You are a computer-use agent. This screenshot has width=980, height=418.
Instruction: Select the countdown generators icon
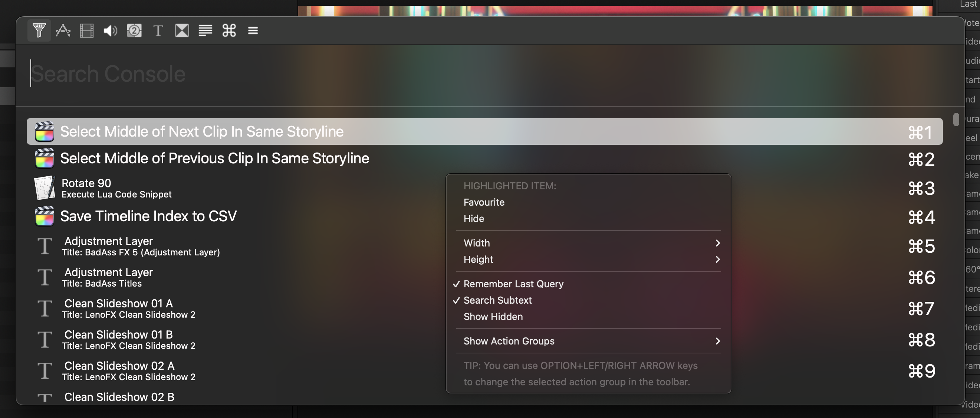[x=134, y=30]
